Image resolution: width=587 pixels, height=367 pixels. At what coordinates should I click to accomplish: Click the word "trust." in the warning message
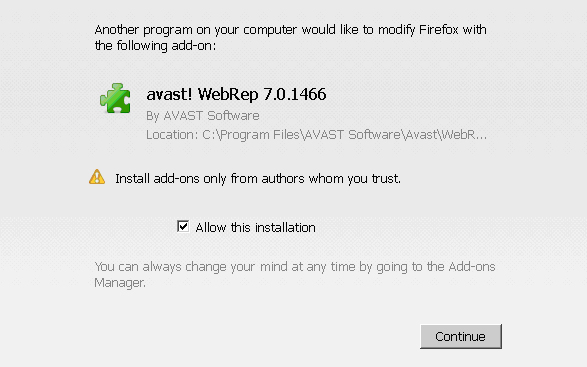386,179
